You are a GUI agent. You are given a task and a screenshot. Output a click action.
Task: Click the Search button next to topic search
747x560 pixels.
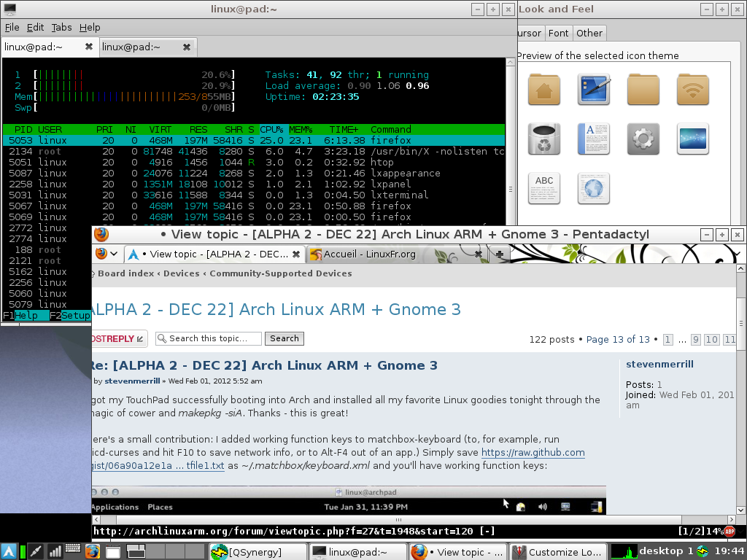tap(285, 338)
